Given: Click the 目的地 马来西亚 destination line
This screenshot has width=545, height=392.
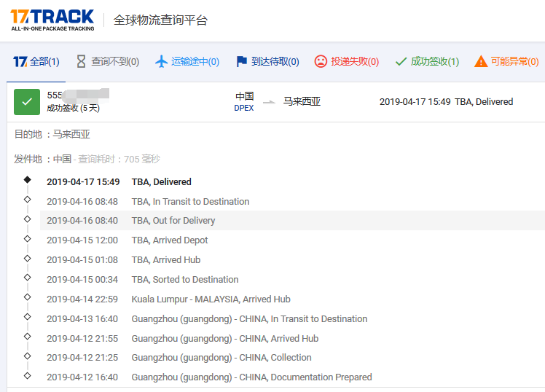Looking at the screenshot, I should [52, 134].
